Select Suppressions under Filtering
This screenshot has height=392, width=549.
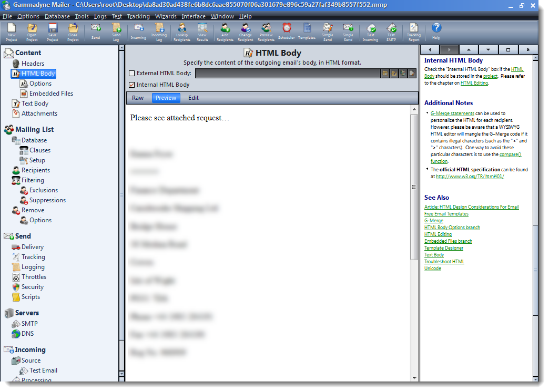coord(47,201)
